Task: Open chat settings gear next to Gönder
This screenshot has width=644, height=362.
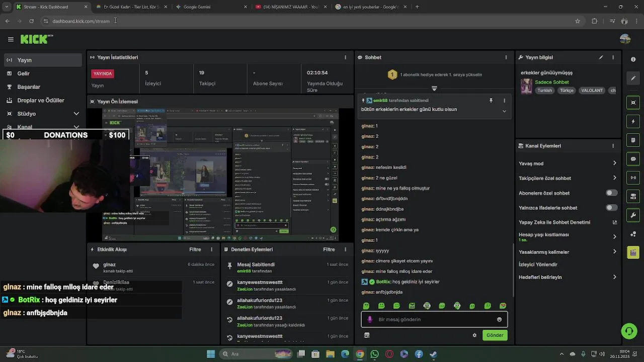Action: click(474, 335)
